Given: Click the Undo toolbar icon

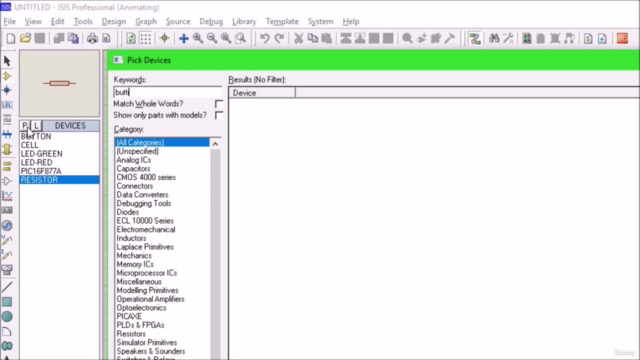Looking at the screenshot, I should (264, 38).
